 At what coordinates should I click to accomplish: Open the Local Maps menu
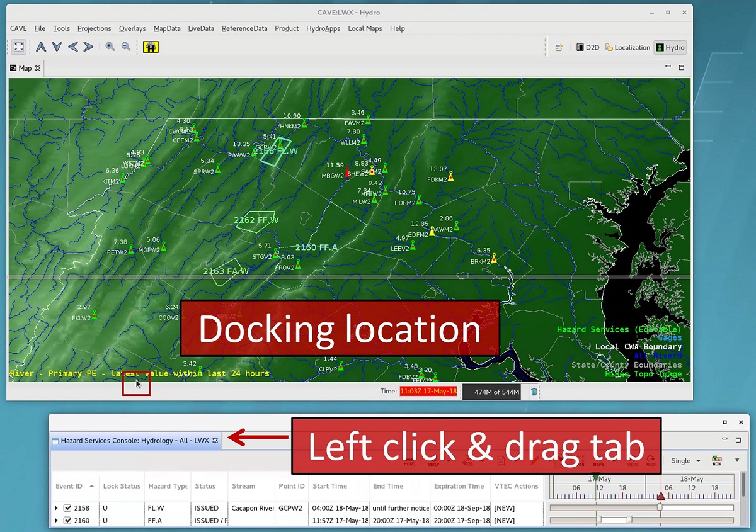click(365, 28)
